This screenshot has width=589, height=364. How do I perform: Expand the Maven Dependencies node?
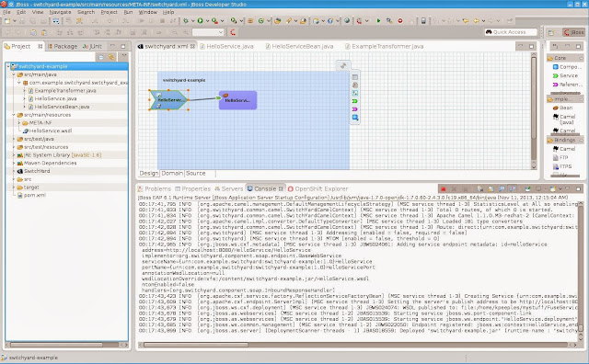point(14,163)
